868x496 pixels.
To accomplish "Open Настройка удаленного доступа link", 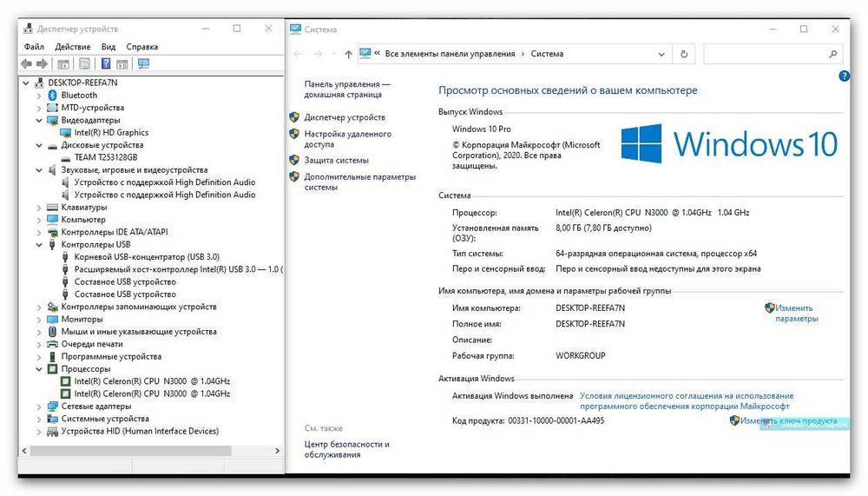I will point(348,139).
